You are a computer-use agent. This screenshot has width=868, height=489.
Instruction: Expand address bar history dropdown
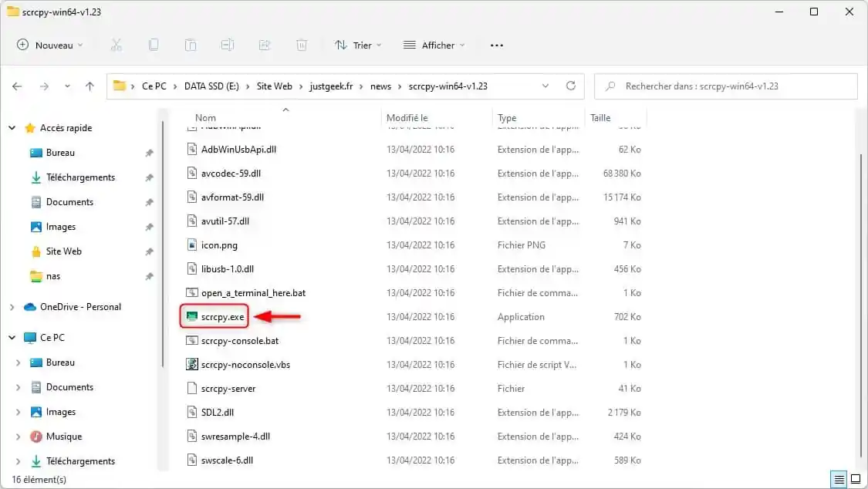545,86
